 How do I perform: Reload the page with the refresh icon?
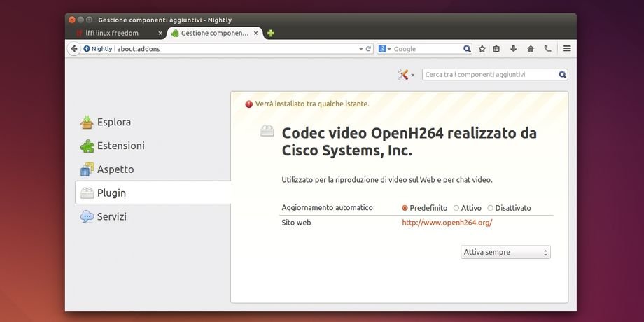368,49
